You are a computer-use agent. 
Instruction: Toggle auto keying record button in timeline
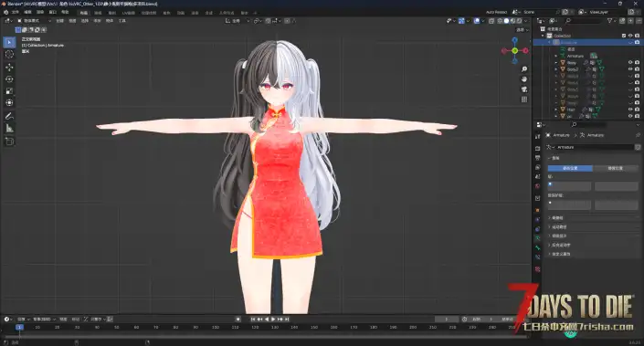pos(238,319)
